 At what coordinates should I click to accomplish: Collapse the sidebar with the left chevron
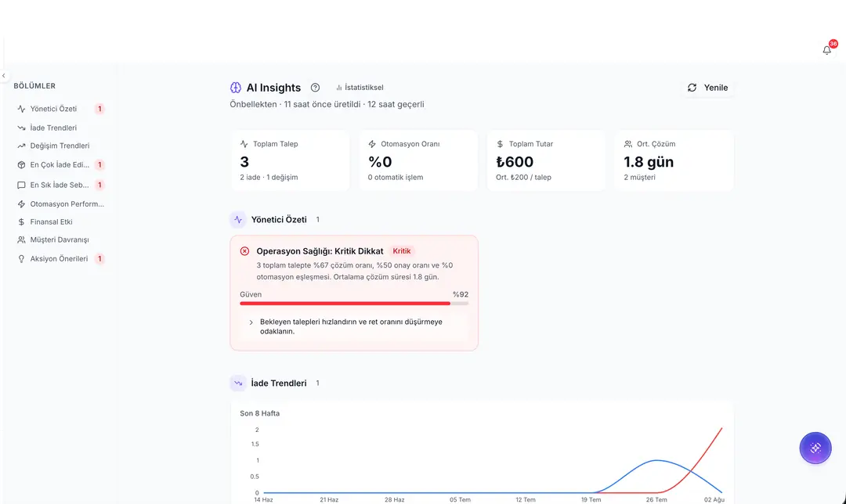(4, 76)
